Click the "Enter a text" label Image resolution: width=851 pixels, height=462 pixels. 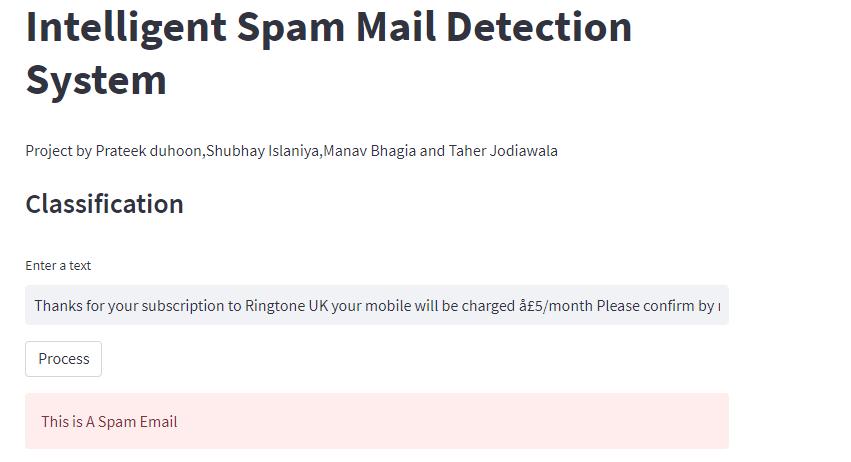click(58, 265)
